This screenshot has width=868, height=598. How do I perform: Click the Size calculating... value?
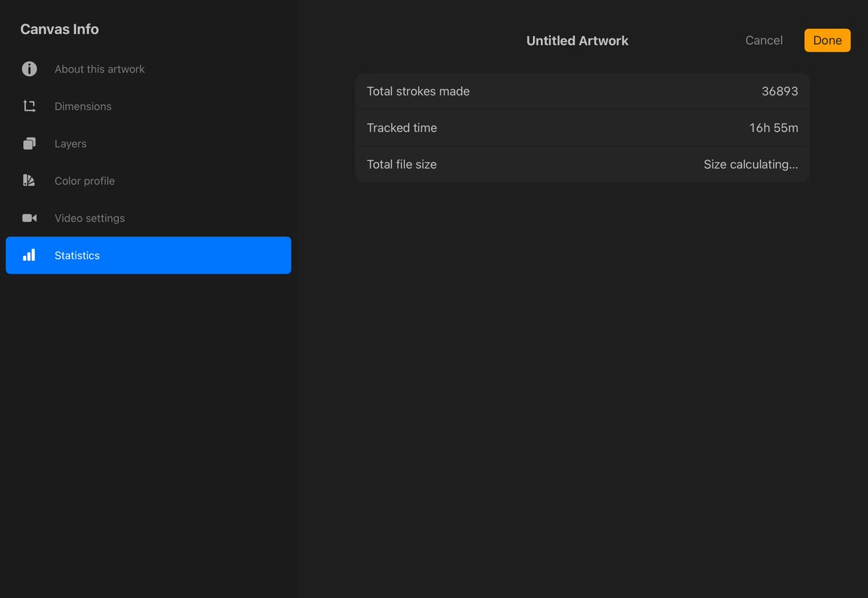[x=751, y=164]
